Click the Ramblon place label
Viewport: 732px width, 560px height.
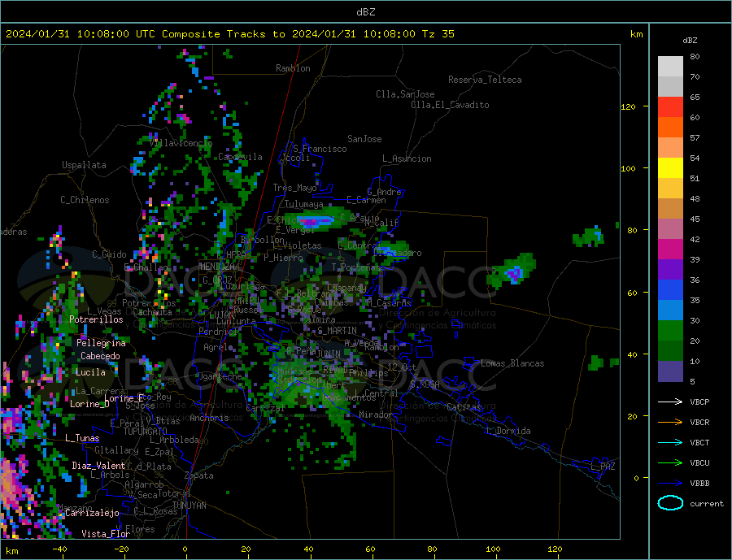(x=293, y=68)
